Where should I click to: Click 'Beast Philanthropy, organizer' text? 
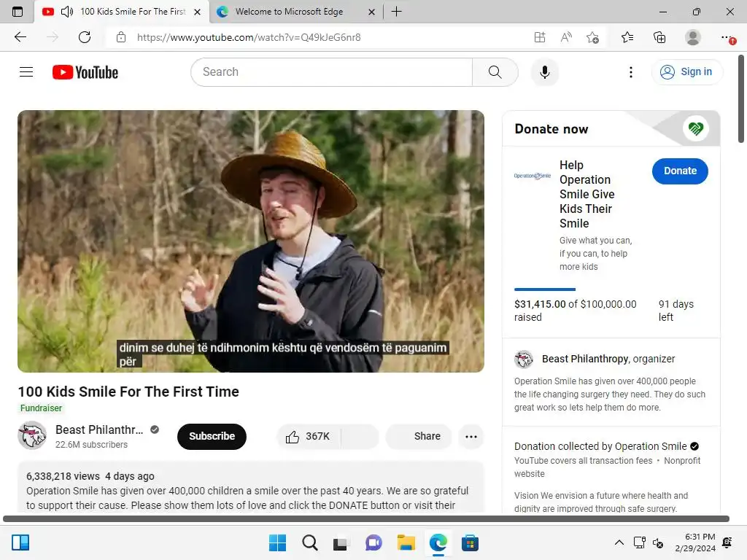pyautogui.click(x=608, y=359)
